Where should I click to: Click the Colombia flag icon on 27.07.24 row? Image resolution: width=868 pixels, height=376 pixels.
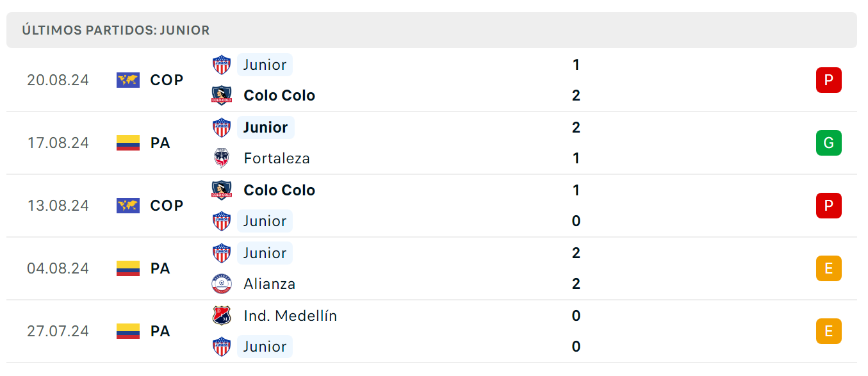pos(128,331)
